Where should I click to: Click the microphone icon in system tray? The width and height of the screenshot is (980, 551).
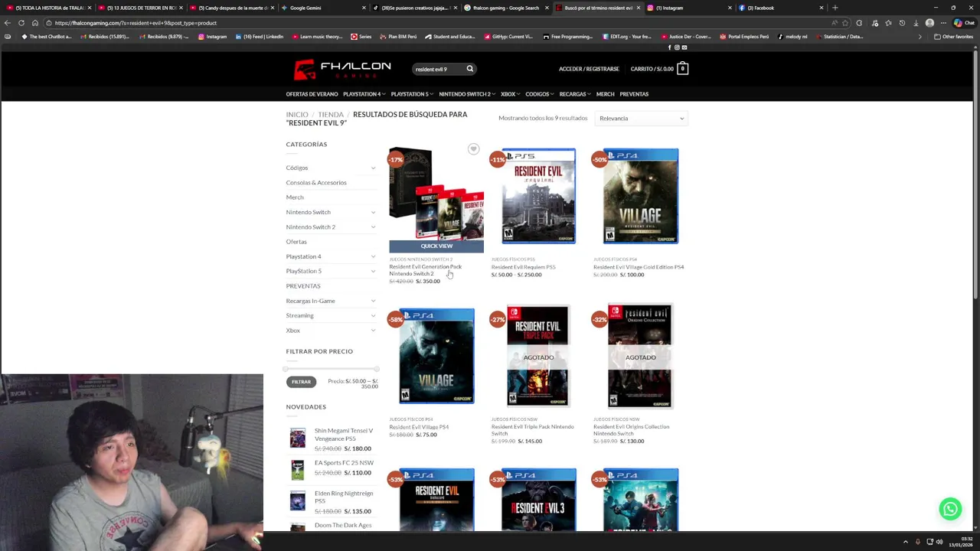point(918,542)
